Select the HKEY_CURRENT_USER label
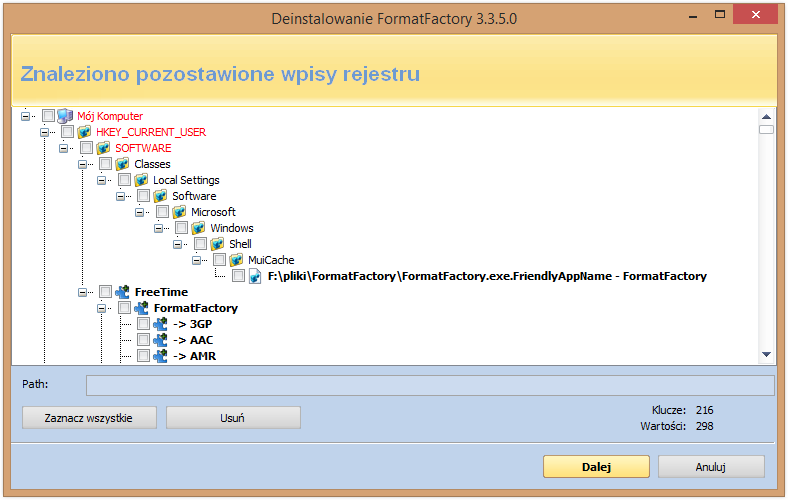788x500 pixels. (x=151, y=132)
